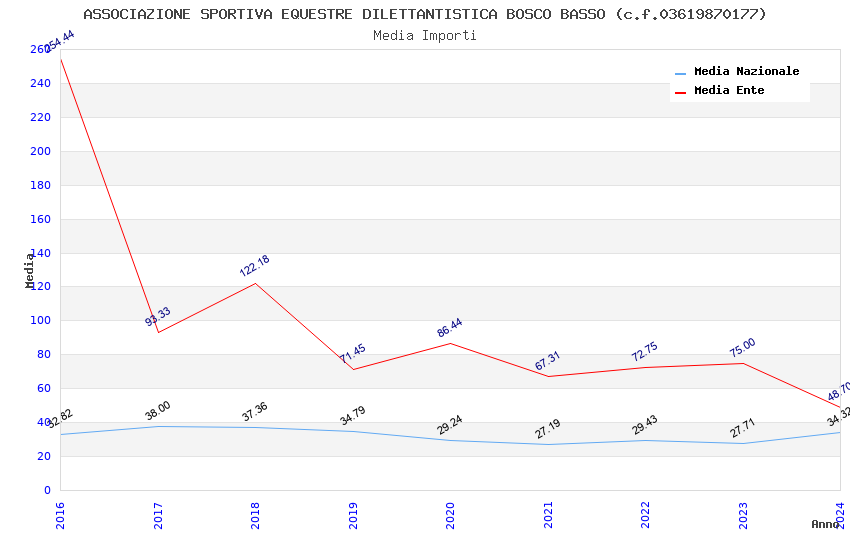This screenshot has height=550, width=850.
Task: Select the 254.44 data label
Action: point(60,41)
